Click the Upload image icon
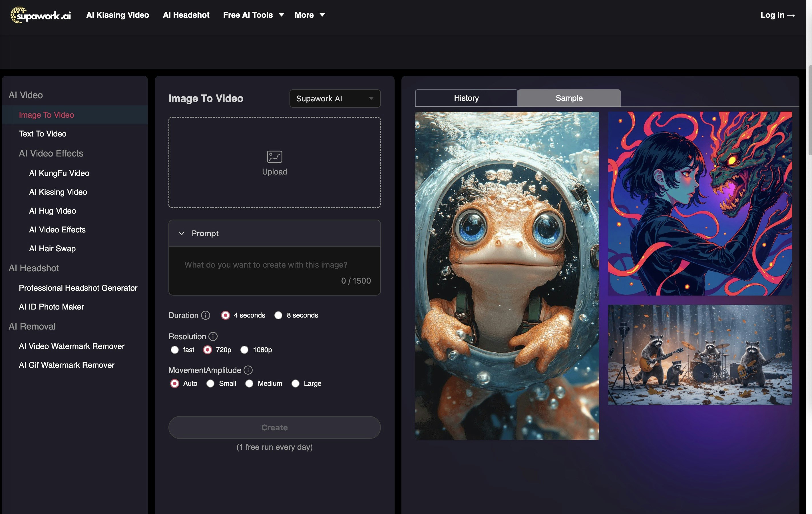The height and width of the screenshot is (514, 812). [274, 156]
